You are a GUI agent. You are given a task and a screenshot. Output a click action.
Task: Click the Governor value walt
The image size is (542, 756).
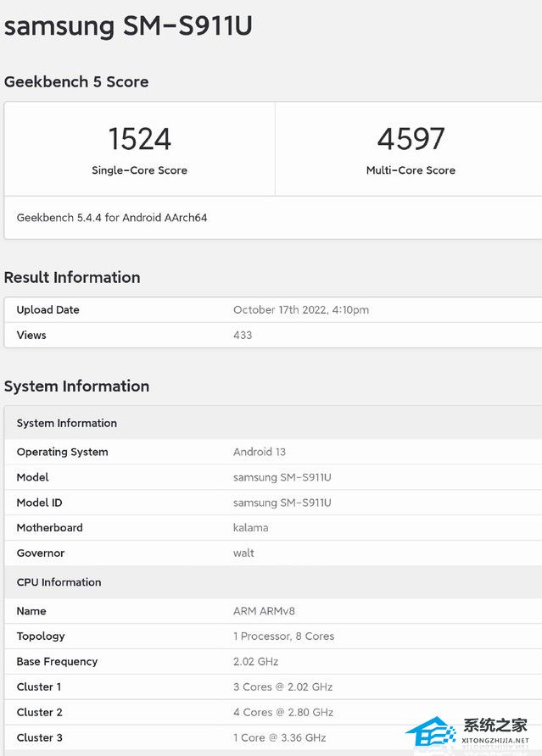coord(243,553)
